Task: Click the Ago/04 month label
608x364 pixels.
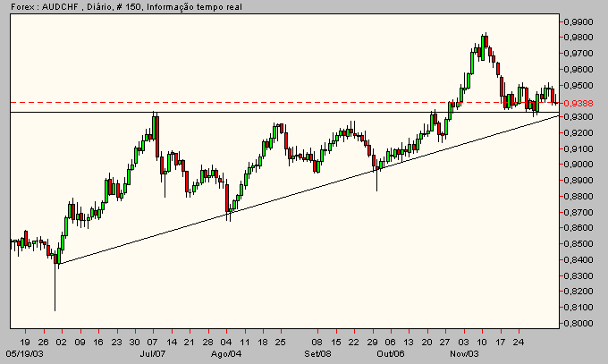Action: tap(226, 354)
